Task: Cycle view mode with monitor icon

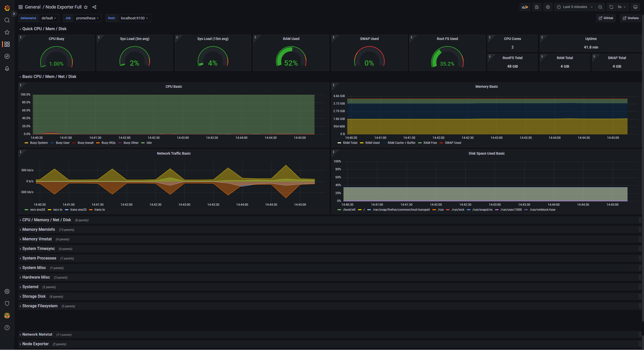Action: click(635, 7)
